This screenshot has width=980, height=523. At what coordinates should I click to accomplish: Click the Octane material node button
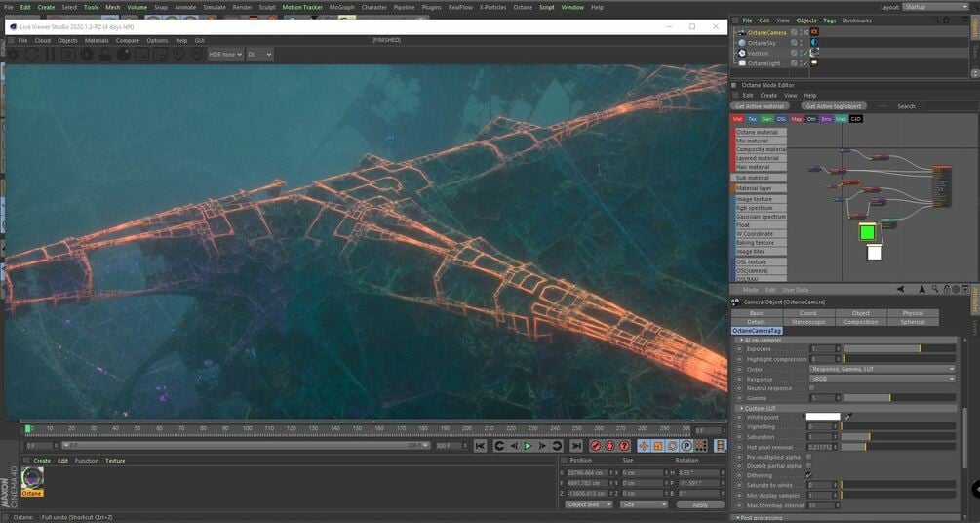tap(760, 132)
